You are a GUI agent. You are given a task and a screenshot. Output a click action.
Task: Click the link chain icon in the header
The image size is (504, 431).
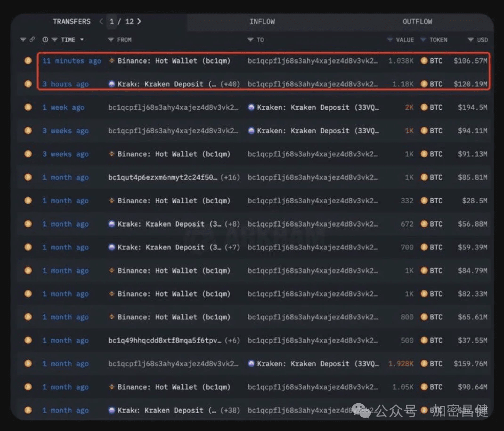32,39
